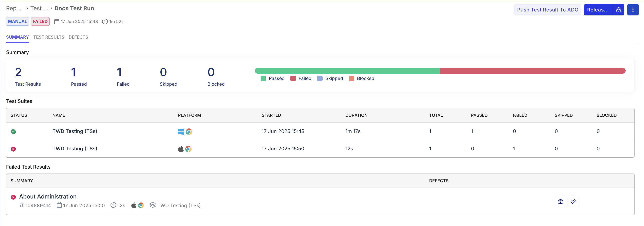Click the calendar icon in failed result row
This screenshot has height=226, width=644.
tap(59, 205)
